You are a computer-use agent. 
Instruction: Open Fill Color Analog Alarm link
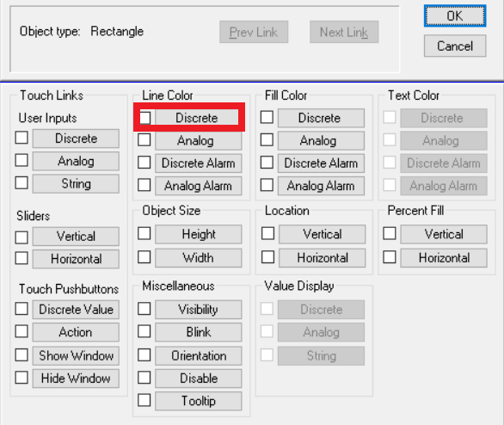(321, 186)
